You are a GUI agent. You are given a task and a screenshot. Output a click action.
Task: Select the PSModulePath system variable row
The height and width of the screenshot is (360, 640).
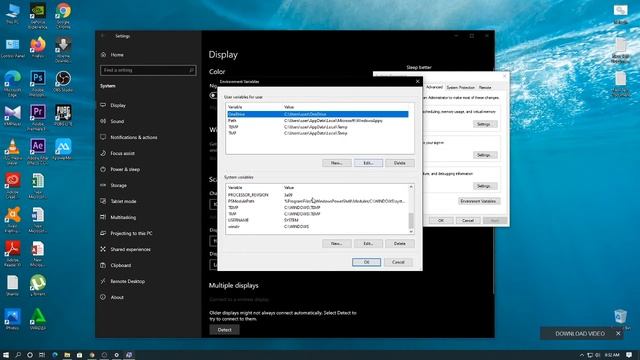pos(317,201)
